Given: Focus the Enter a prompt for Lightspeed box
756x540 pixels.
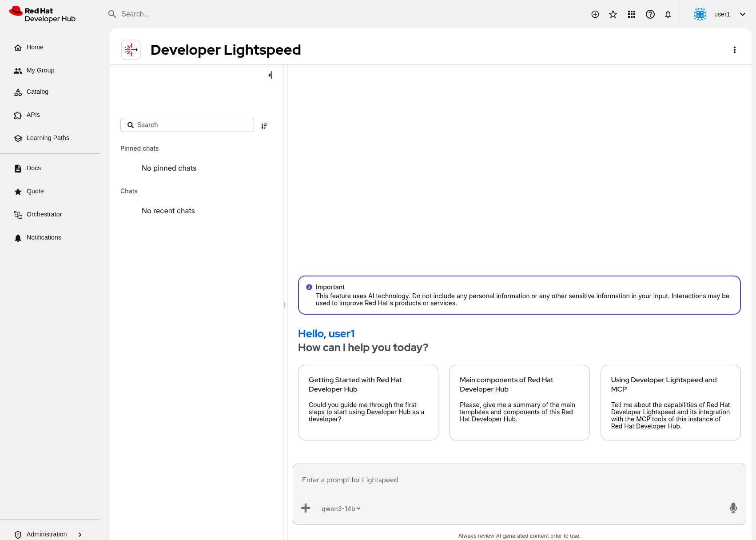Looking at the screenshot, I should [x=519, y=480].
